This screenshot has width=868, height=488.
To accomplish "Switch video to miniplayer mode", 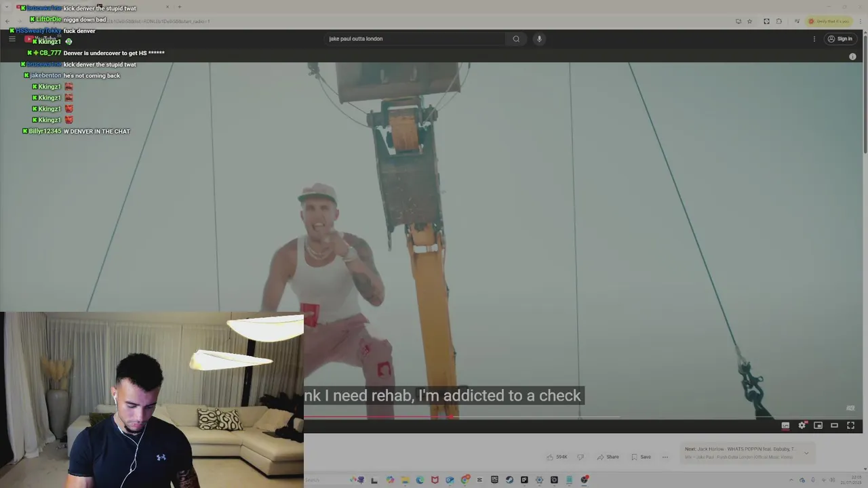I will coord(818,426).
